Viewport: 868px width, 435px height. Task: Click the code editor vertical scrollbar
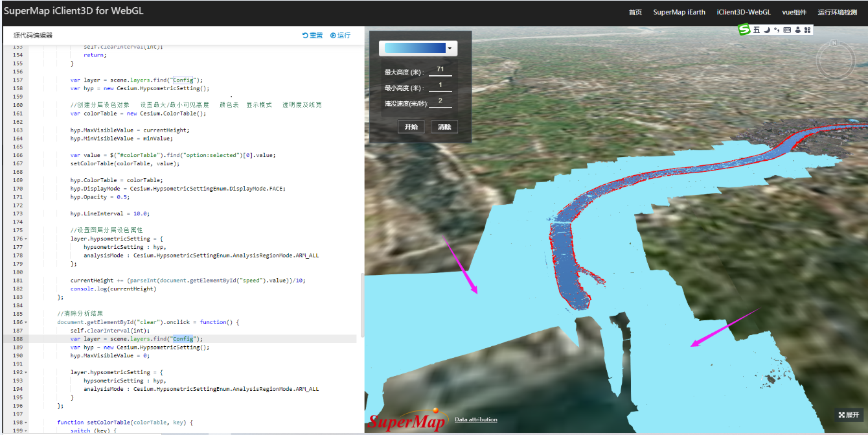click(x=362, y=305)
